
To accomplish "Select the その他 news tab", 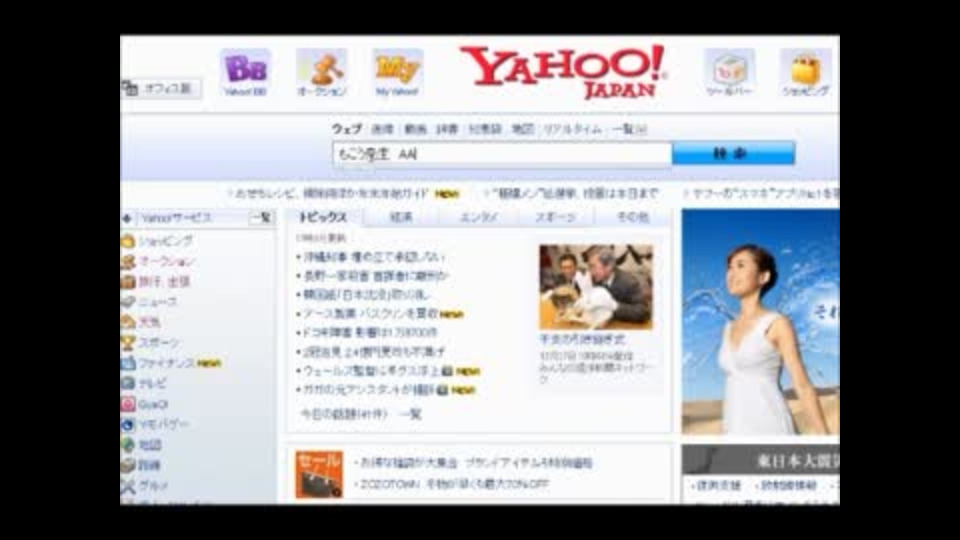I will (x=633, y=217).
